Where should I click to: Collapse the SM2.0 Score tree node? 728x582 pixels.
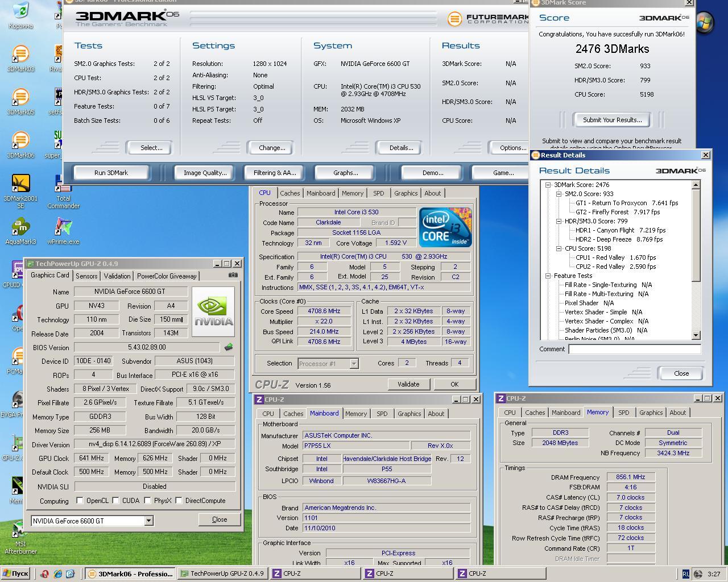pos(559,194)
